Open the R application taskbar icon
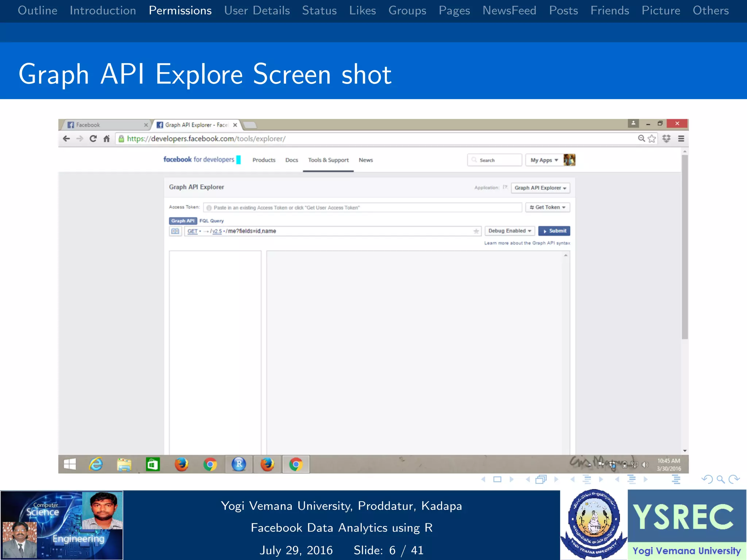This screenshot has width=747, height=560. (x=239, y=464)
